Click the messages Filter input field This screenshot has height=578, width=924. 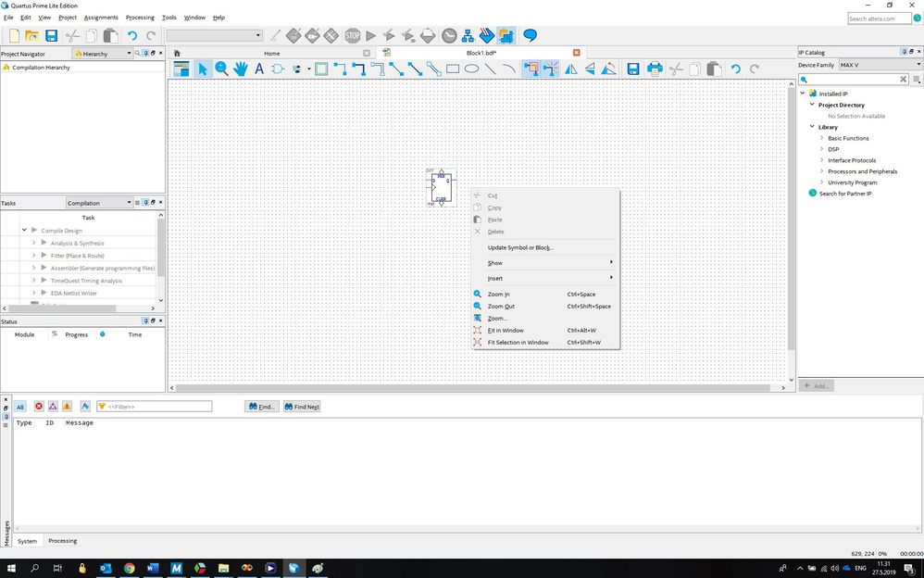point(157,407)
